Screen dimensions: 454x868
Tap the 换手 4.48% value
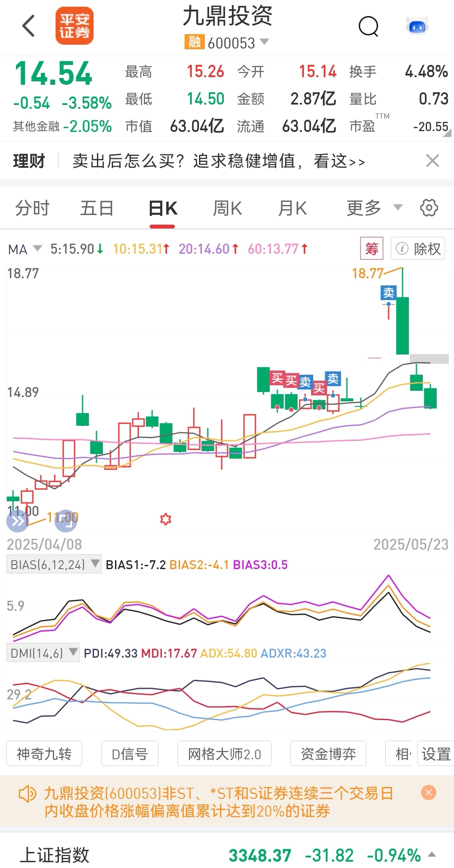[x=426, y=72]
